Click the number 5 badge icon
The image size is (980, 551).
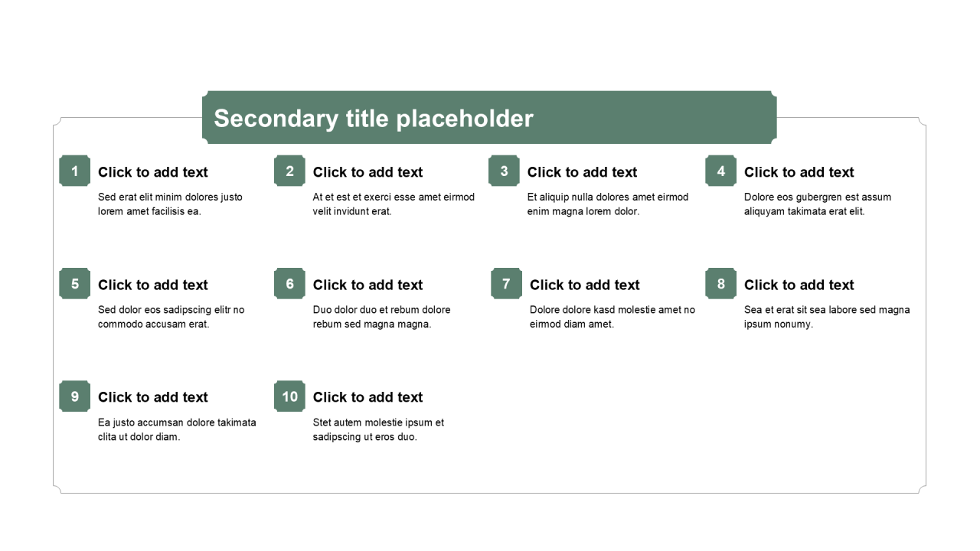(74, 283)
